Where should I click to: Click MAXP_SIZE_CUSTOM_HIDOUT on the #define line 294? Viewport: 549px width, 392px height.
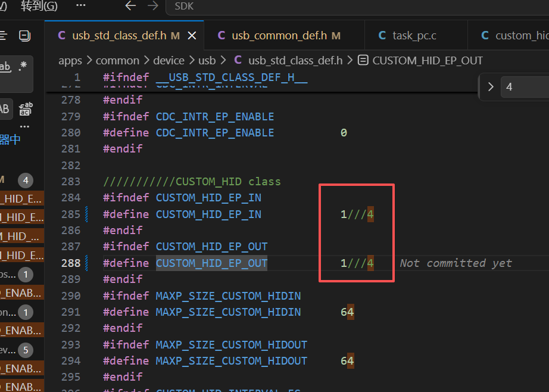[x=231, y=361]
